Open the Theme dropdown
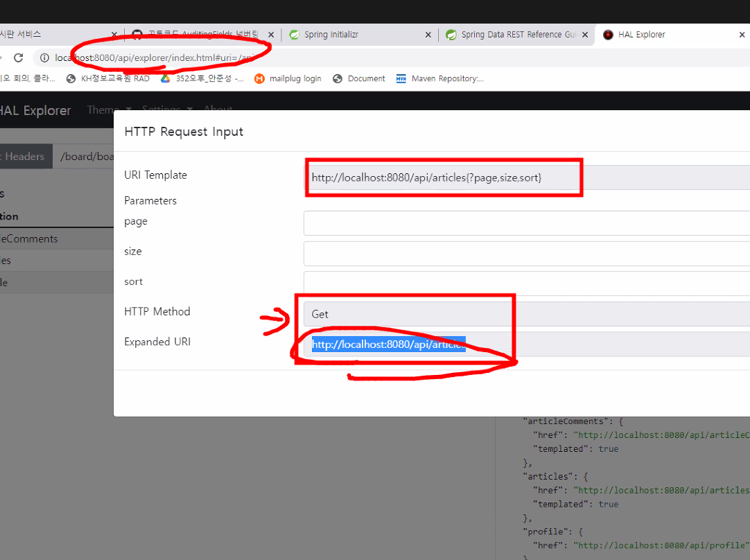This screenshot has width=750, height=560. click(x=103, y=110)
